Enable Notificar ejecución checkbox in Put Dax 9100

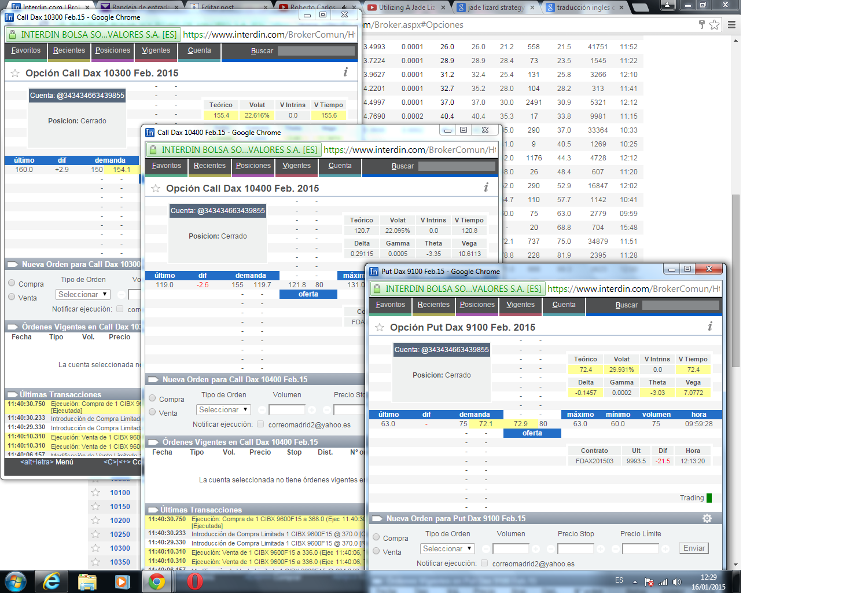tap(484, 563)
